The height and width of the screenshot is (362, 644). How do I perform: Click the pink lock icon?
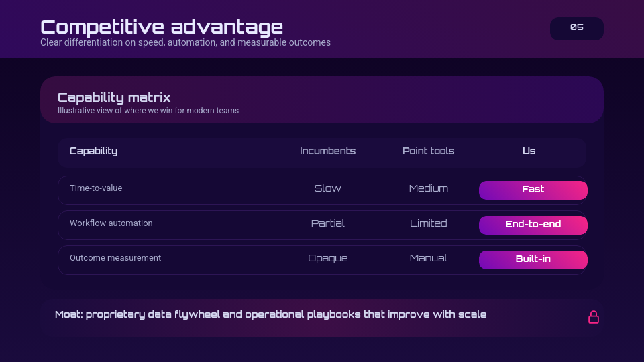pos(593,317)
